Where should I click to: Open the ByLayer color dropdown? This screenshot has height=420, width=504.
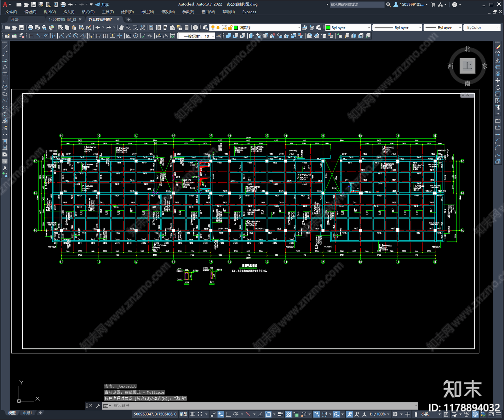coord(348,28)
